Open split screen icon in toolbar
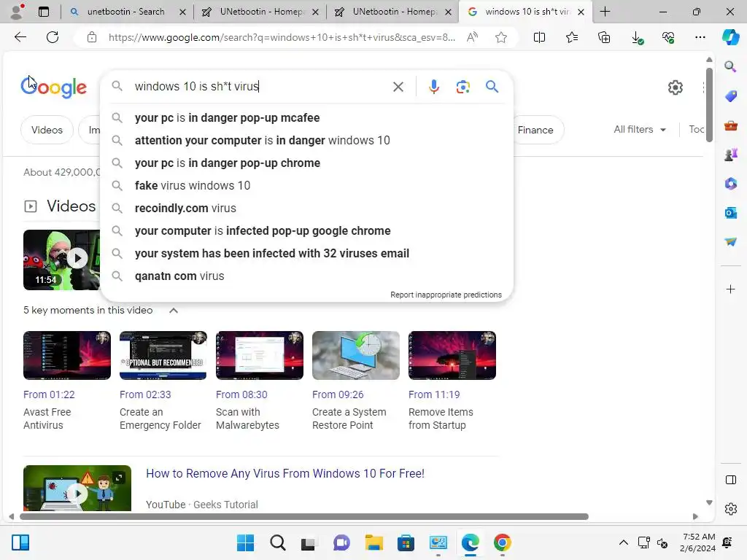The height and width of the screenshot is (560, 747). click(539, 37)
